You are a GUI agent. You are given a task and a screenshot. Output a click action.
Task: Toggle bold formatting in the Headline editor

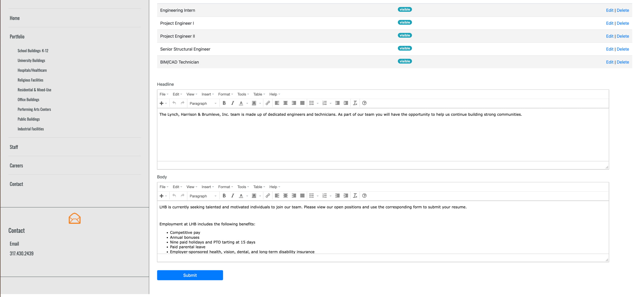click(x=224, y=103)
